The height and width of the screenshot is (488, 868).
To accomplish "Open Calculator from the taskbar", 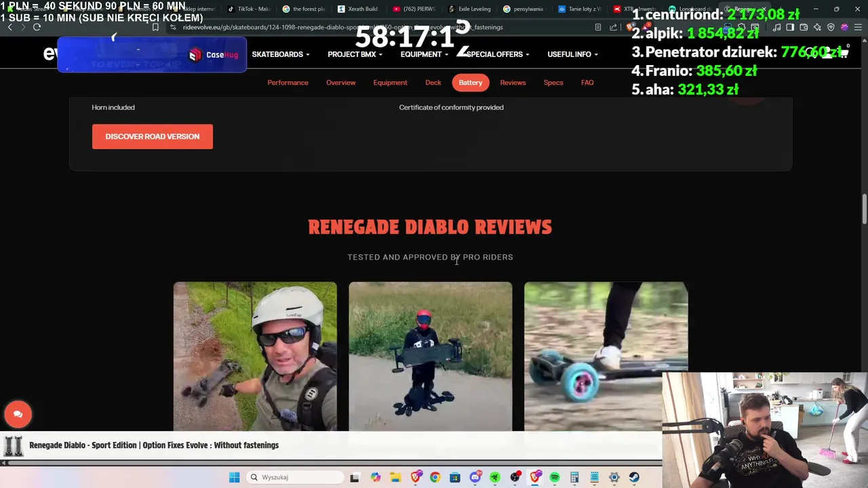I will click(574, 477).
